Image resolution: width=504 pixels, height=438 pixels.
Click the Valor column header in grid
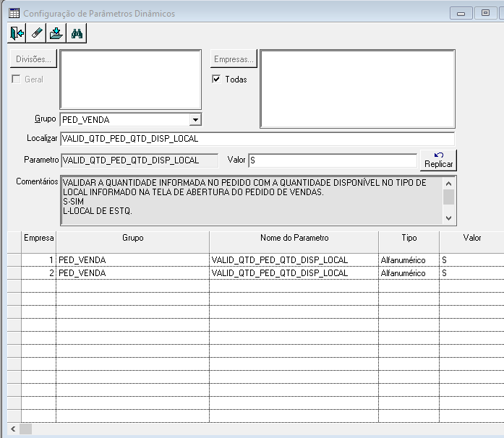tap(472, 241)
